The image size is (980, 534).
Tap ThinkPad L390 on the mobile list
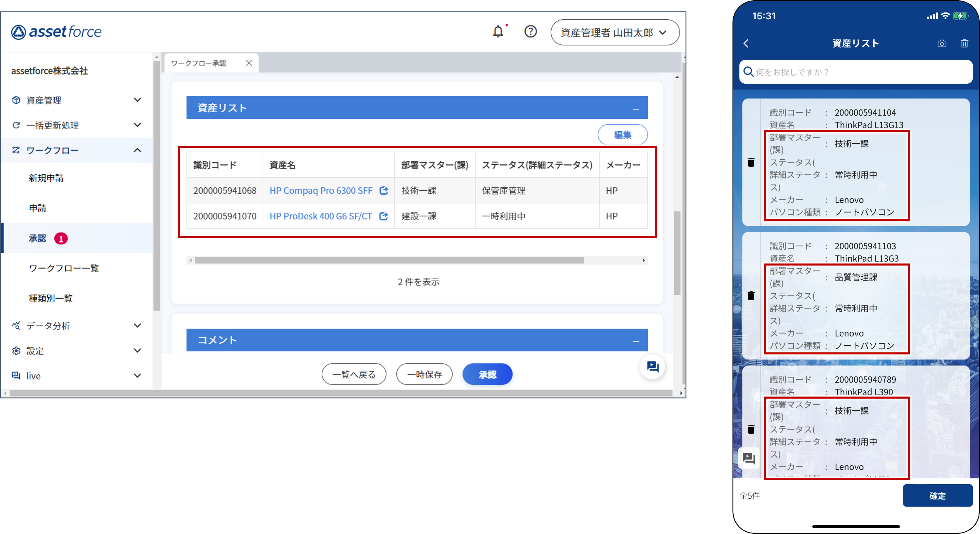pyautogui.click(x=864, y=392)
